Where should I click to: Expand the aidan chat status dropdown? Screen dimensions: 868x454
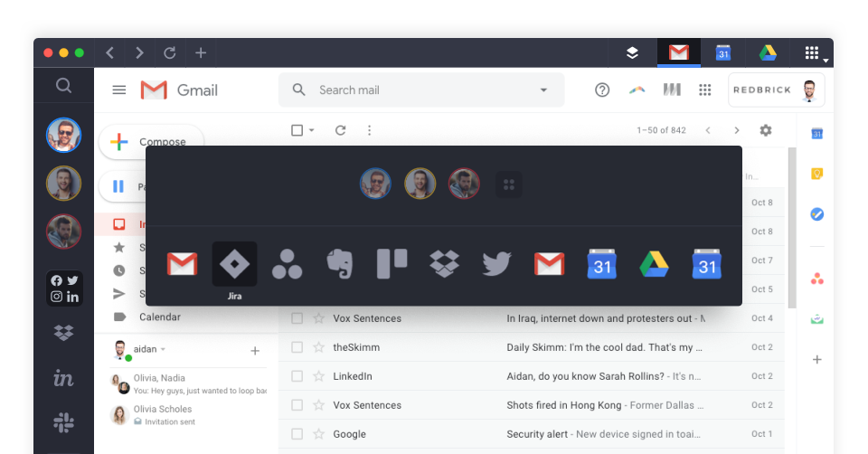pyautogui.click(x=163, y=349)
